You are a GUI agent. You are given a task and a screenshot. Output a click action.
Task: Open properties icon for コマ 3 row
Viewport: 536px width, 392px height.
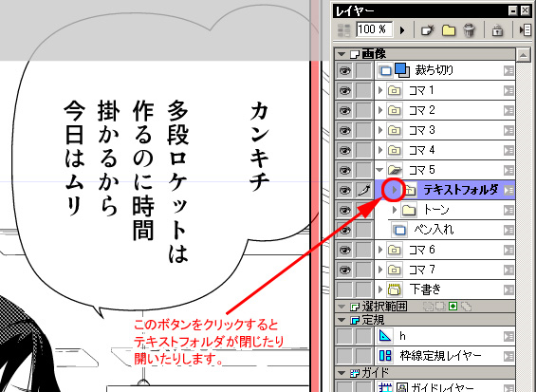(508, 130)
